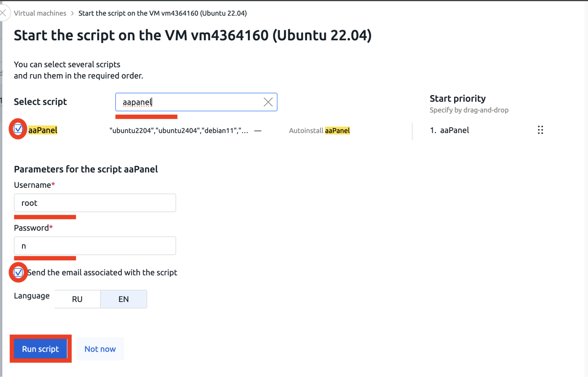Switch language to EN

tap(124, 299)
